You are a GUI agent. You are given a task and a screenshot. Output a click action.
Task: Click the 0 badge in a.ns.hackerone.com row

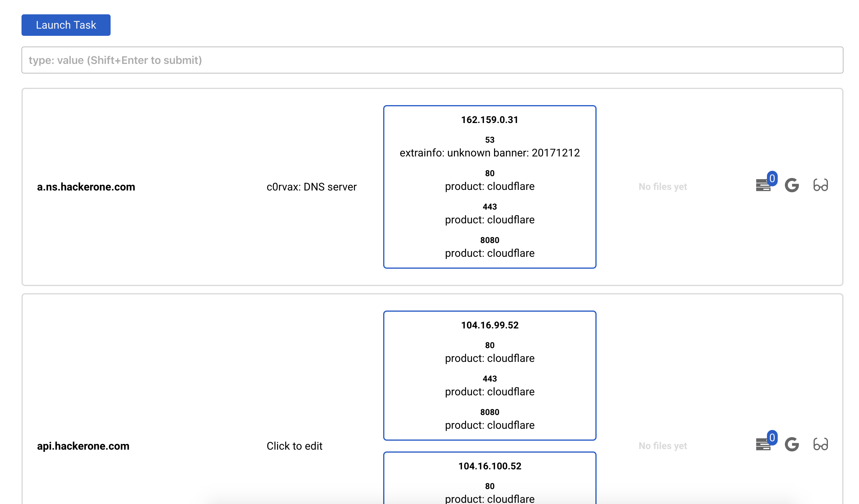(772, 179)
